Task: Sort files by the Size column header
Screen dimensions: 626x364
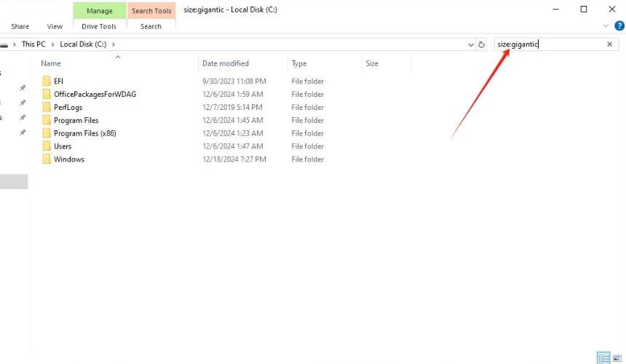Action: click(372, 63)
